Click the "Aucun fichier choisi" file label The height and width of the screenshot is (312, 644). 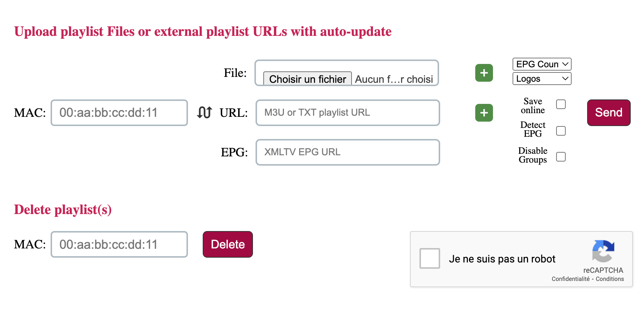(394, 79)
